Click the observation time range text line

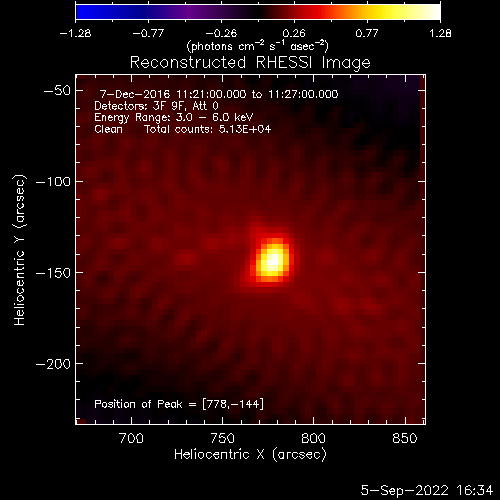pos(219,94)
